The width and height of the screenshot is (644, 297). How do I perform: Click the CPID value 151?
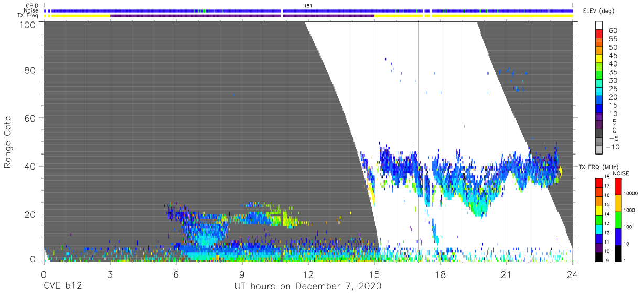click(x=308, y=5)
